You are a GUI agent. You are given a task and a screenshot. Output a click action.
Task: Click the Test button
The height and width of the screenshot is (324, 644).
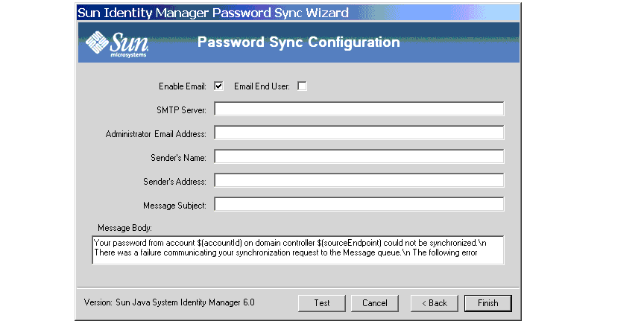click(322, 303)
